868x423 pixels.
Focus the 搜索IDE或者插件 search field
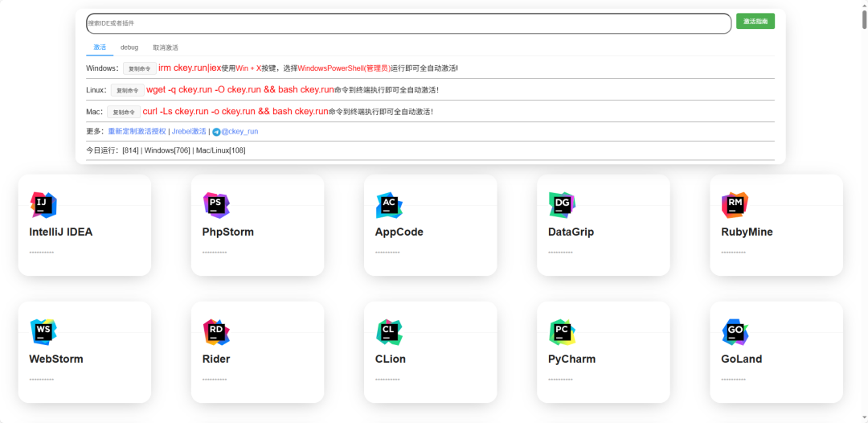[x=408, y=23]
